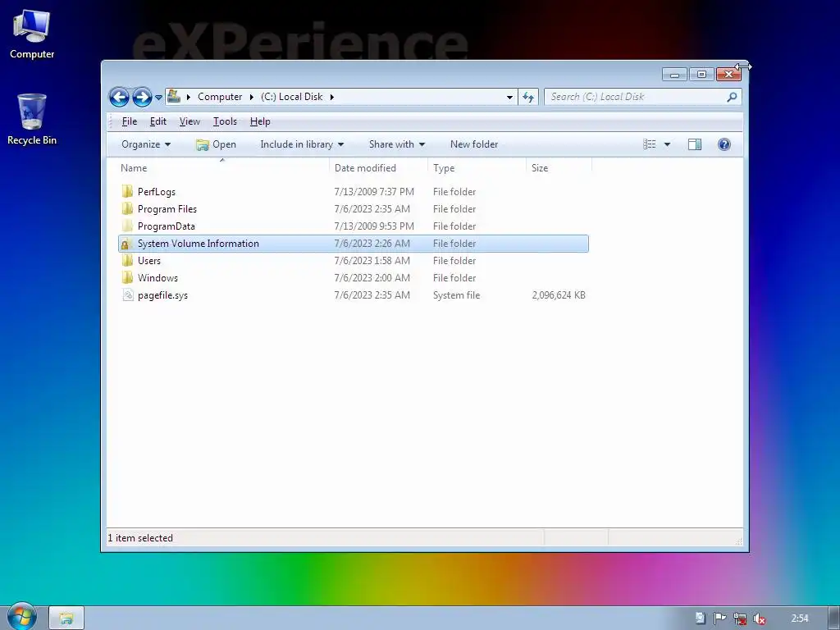Open the File menu
Viewport: 840px width, 630px height.
(129, 121)
